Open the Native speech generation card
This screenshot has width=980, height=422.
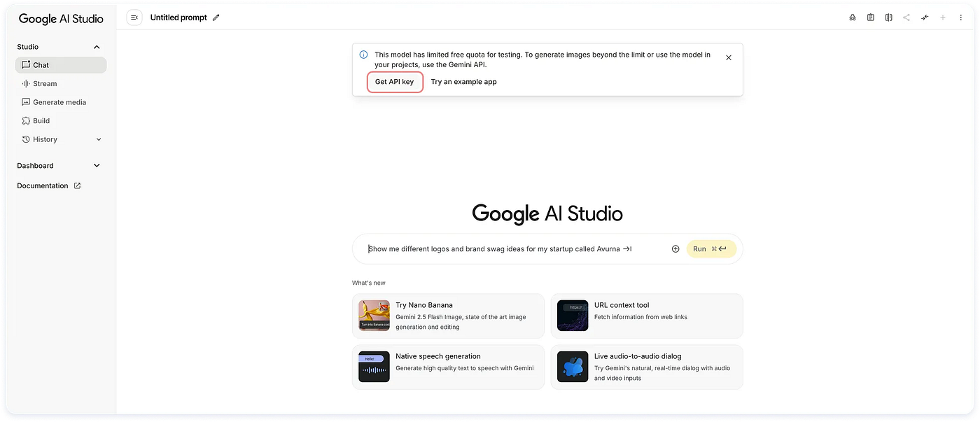pyautogui.click(x=448, y=367)
